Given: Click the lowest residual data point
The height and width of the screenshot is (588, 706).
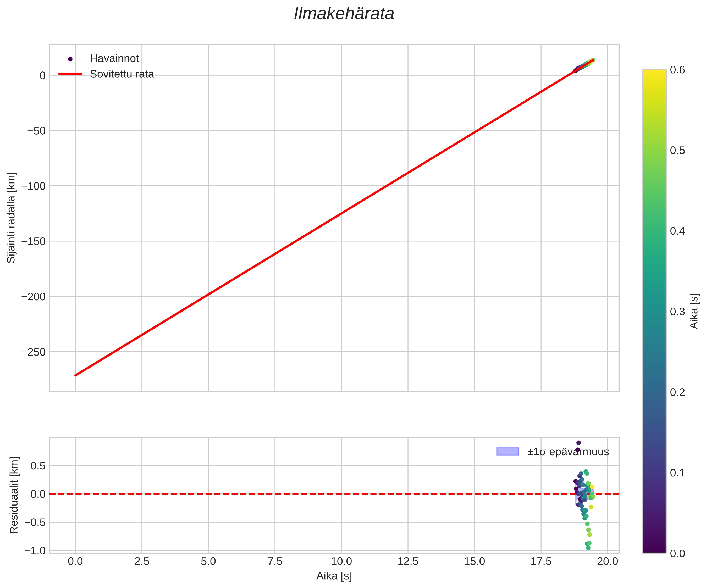Looking at the screenshot, I should (588, 548).
